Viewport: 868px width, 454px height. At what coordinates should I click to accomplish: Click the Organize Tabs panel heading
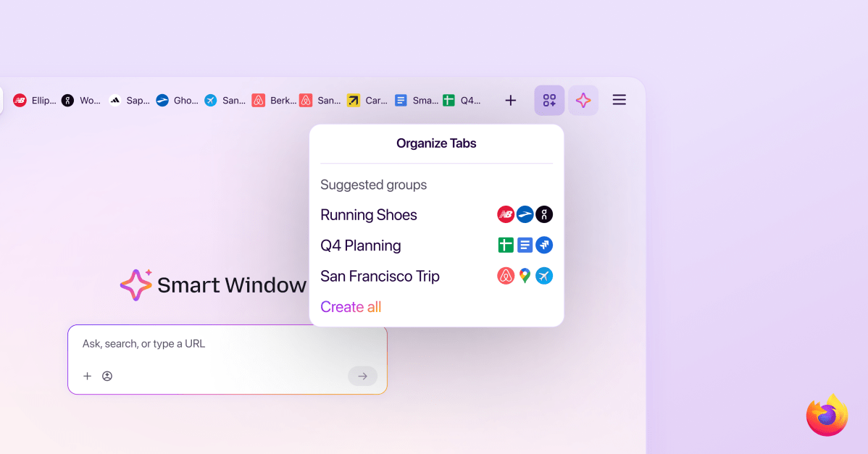point(436,143)
